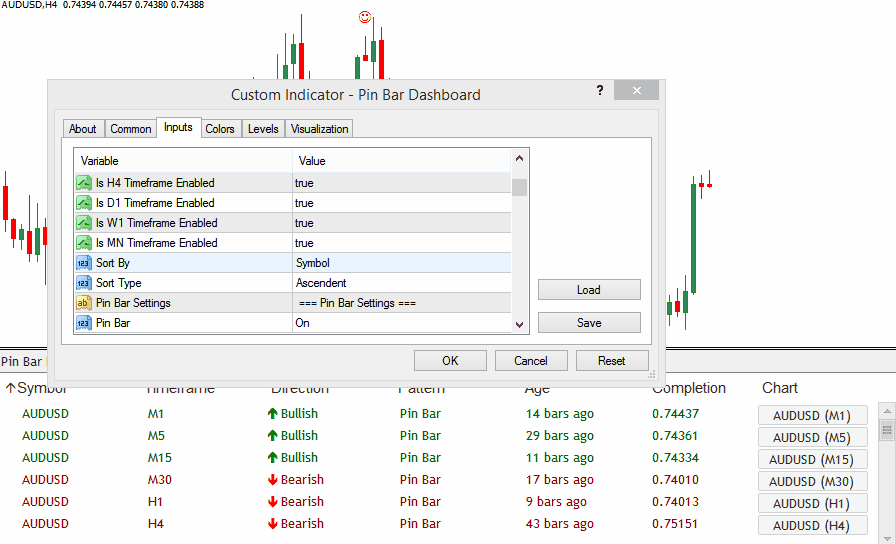Click the text icon beside Pin Bar Settings
Viewport: 896px width, 544px height.
click(84, 303)
